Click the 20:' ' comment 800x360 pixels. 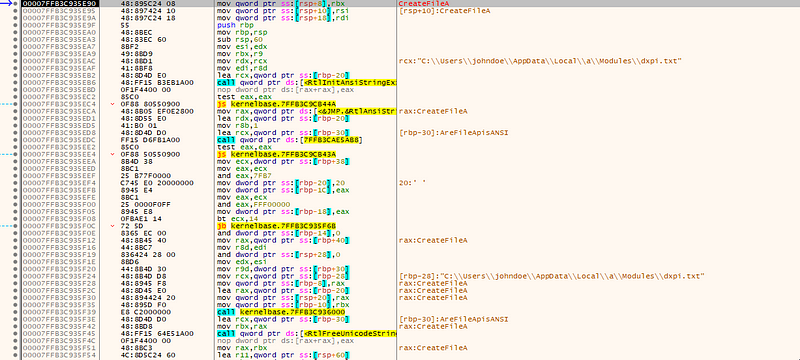(x=412, y=183)
